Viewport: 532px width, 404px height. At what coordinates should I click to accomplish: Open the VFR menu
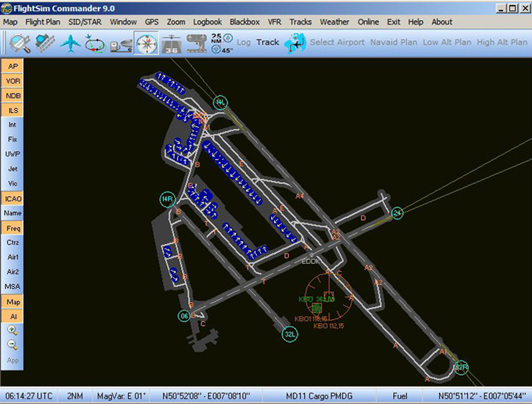coord(275,22)
